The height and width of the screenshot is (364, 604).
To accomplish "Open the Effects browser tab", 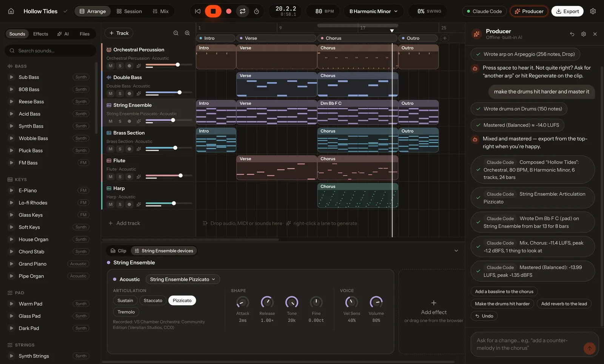I will 40,34.
